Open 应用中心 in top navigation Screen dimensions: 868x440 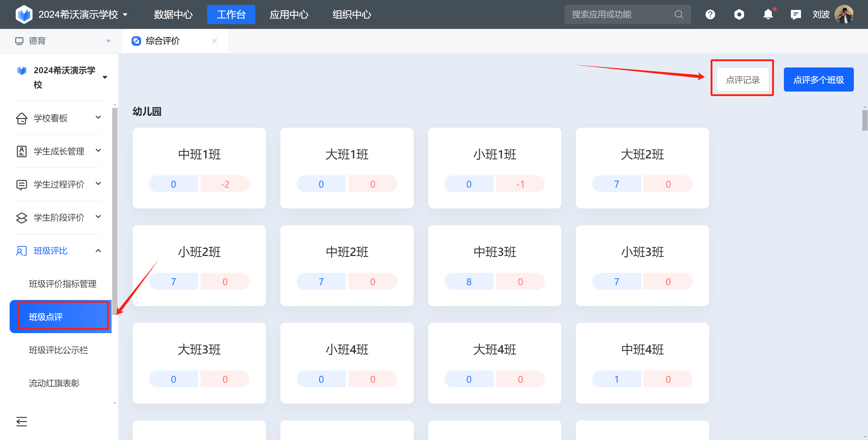point(289,14)
